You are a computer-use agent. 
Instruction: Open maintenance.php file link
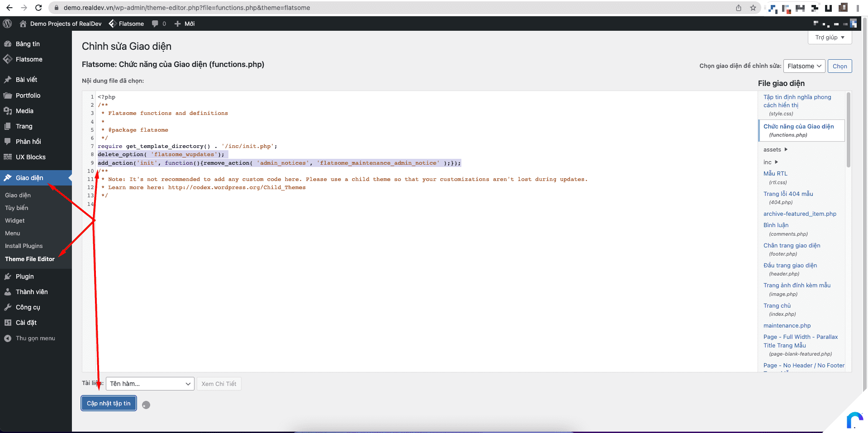pyautogui.click(x=787, y=325)
